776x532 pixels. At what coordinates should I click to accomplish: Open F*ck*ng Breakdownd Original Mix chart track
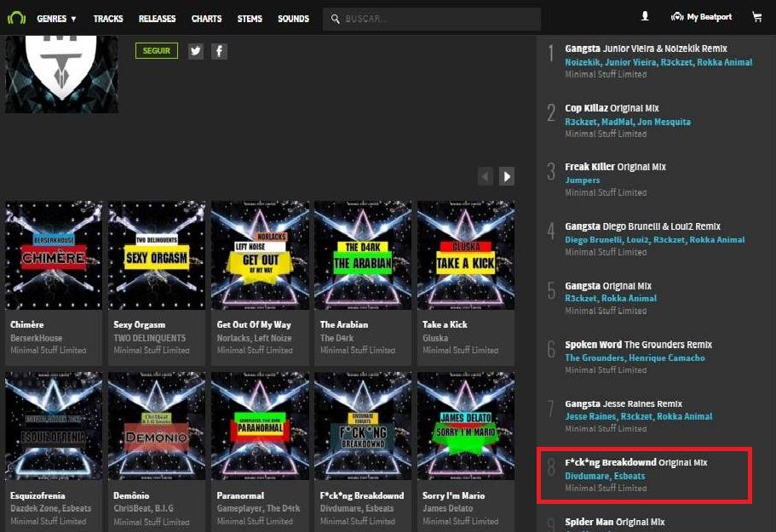pos(636,463)
